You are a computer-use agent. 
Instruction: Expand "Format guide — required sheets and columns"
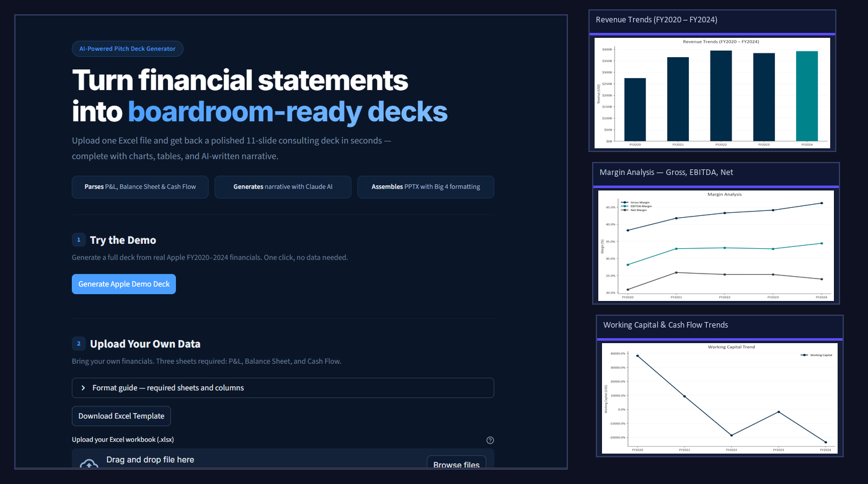click(x=283, y=388)
